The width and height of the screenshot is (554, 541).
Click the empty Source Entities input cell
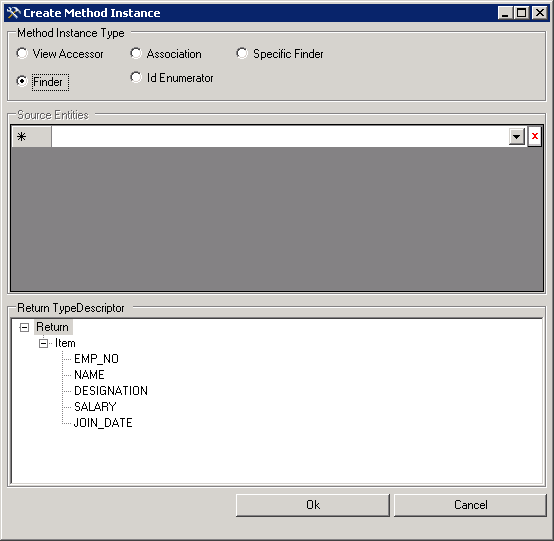[x=280, y=137]
